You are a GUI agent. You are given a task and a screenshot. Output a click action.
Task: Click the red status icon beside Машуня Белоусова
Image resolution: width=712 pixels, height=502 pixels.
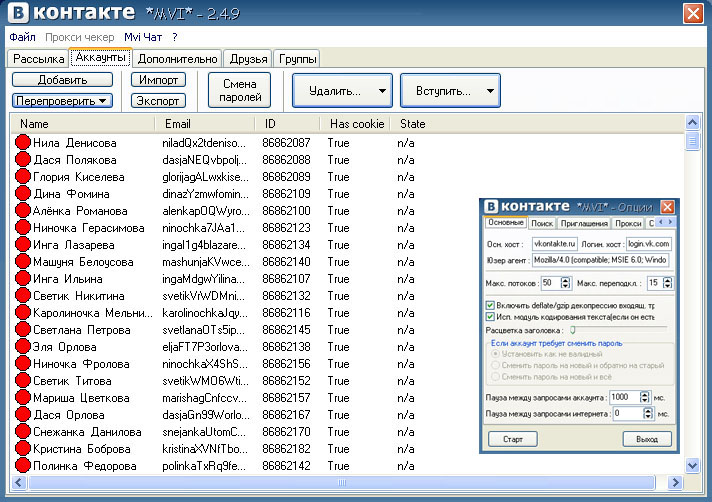click(22, 262)
